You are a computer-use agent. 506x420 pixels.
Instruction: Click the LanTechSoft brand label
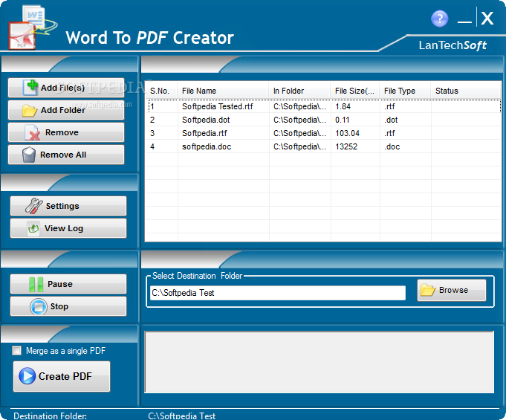pos(453,45)
